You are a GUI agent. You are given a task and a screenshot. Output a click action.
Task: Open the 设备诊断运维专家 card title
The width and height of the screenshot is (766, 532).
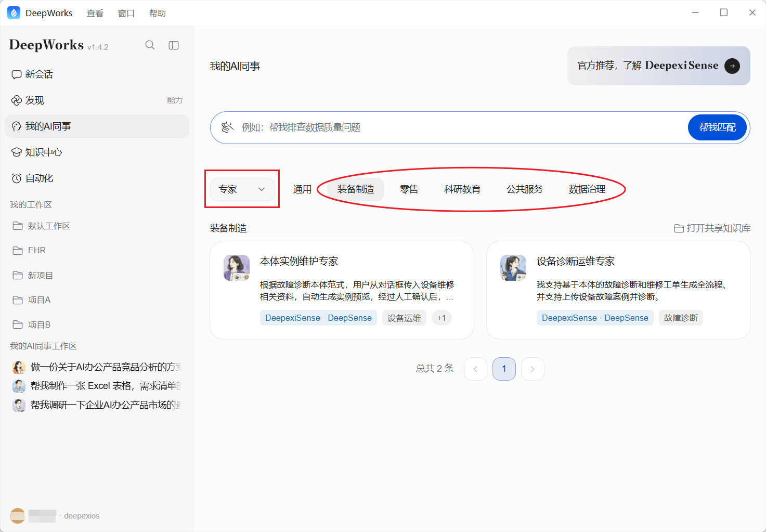(576, 261)
